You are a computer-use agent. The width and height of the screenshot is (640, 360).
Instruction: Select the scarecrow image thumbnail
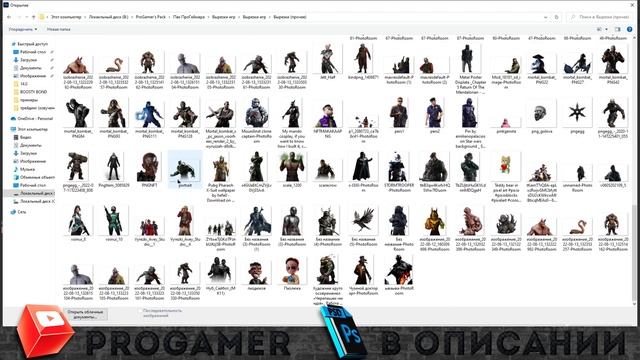tap(327, 169)
